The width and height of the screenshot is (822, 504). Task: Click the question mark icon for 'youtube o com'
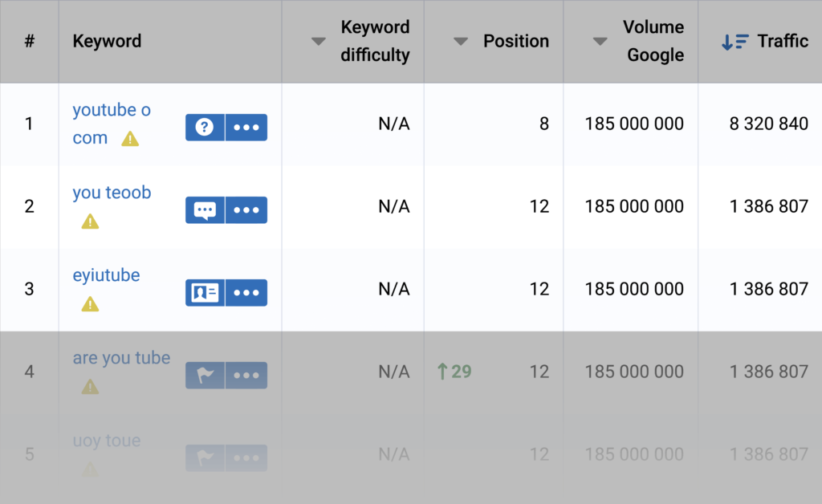(205, 128)
